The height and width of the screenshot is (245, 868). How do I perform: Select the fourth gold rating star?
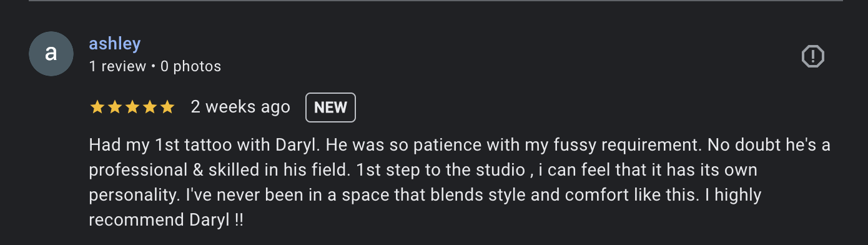[x=149, y=107]
